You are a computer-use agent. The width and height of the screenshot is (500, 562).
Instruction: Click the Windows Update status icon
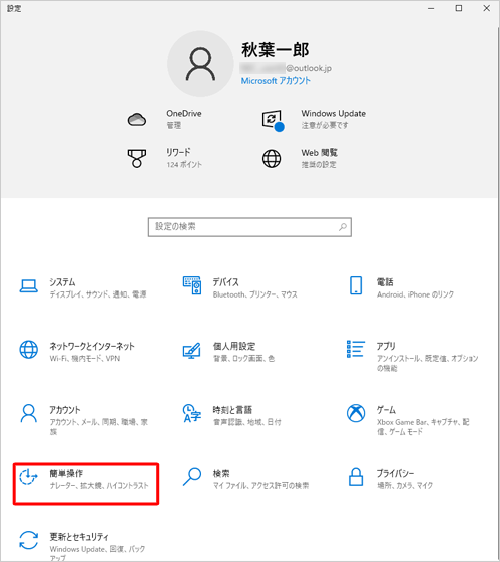pos(273,120)
